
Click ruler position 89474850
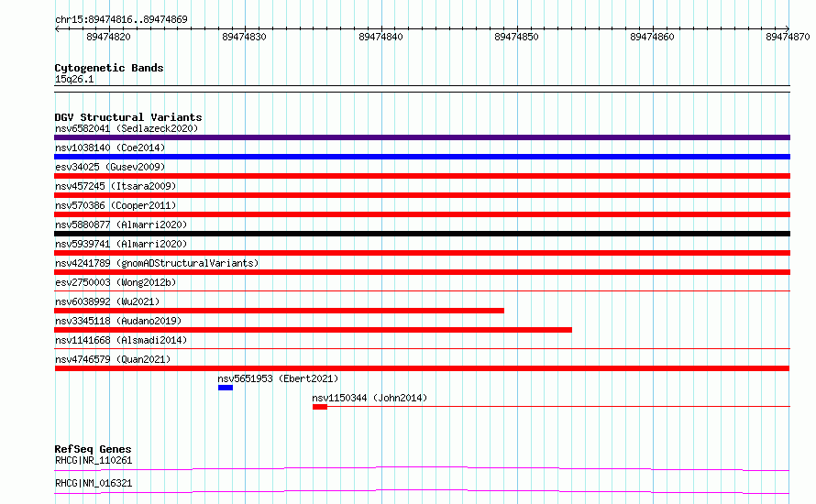point(517,37)
